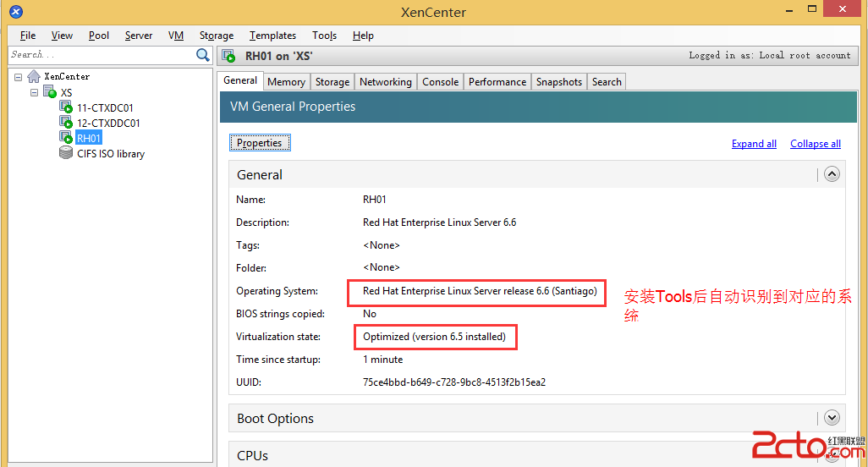This screenshot has height=467, width=868.
Task: Select the RH01 VM in tree
Action: (x=89, y=139)
